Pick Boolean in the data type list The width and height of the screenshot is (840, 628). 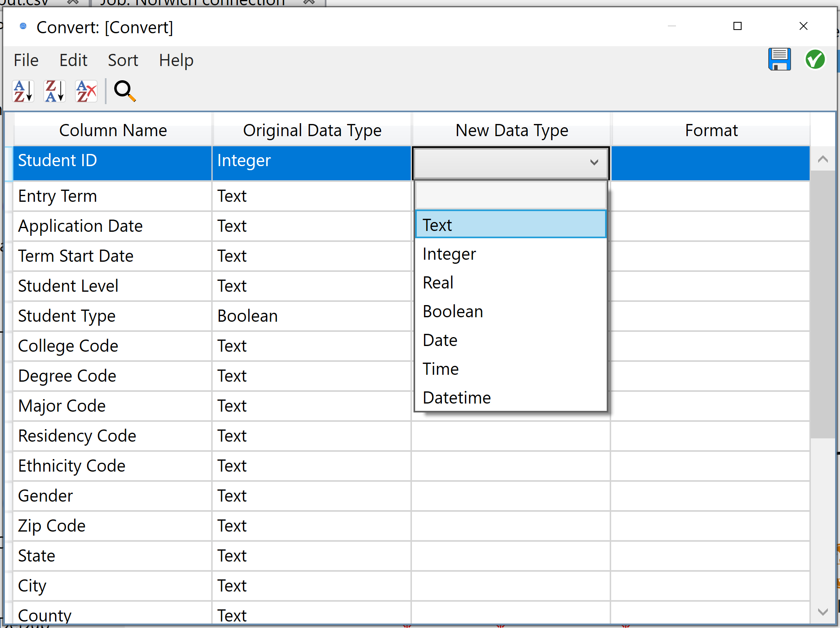tap(511, 312)
